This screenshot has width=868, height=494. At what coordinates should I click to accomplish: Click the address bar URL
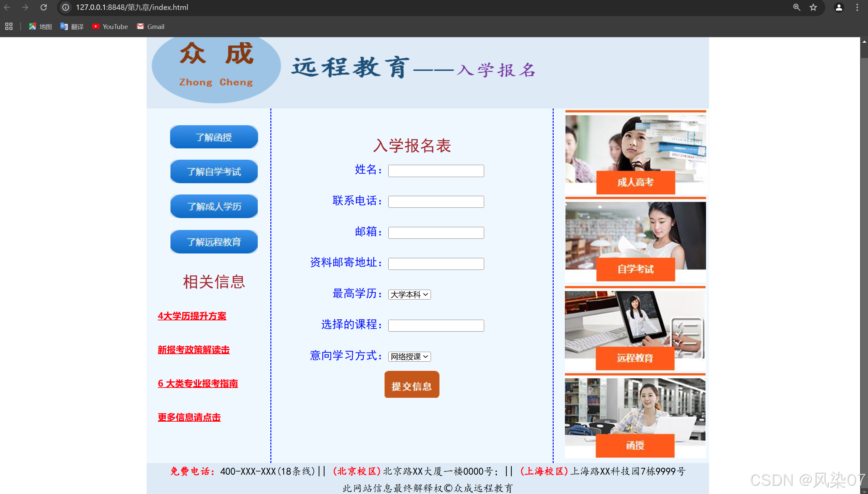[x=132, y=7]
